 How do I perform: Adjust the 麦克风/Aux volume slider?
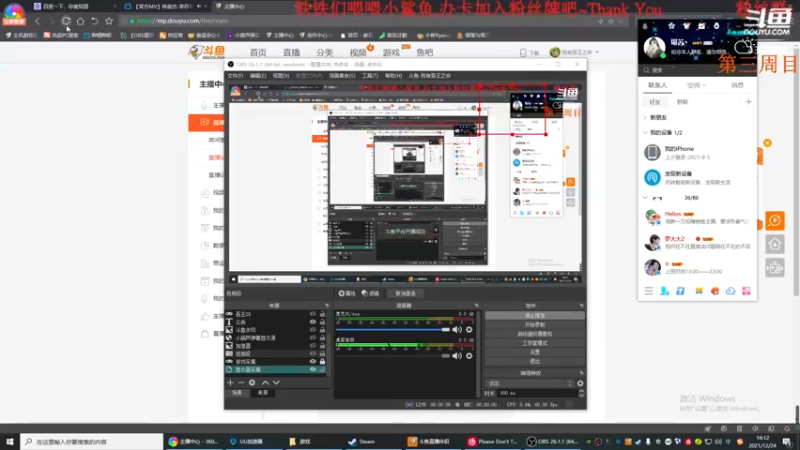[x=393, y=330]
